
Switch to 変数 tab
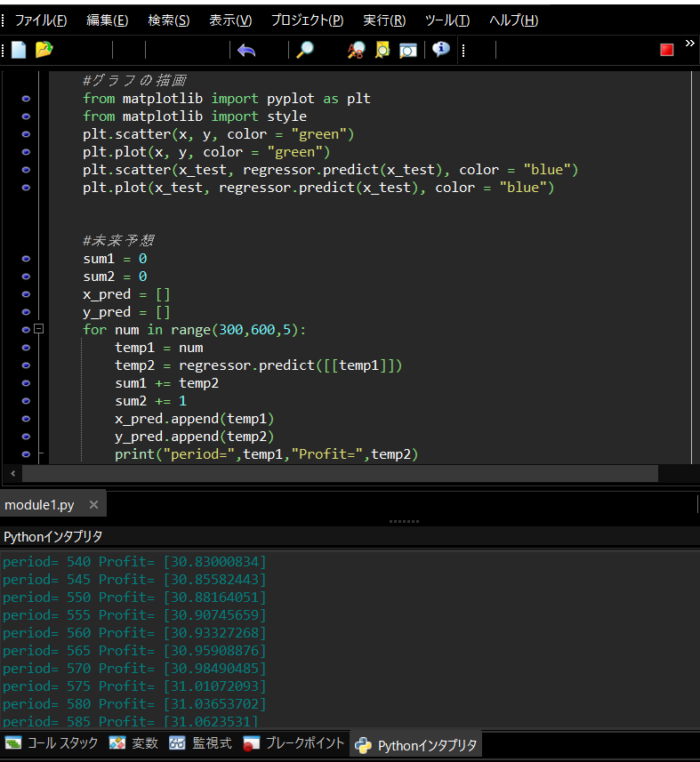click(x=133, y=743)
